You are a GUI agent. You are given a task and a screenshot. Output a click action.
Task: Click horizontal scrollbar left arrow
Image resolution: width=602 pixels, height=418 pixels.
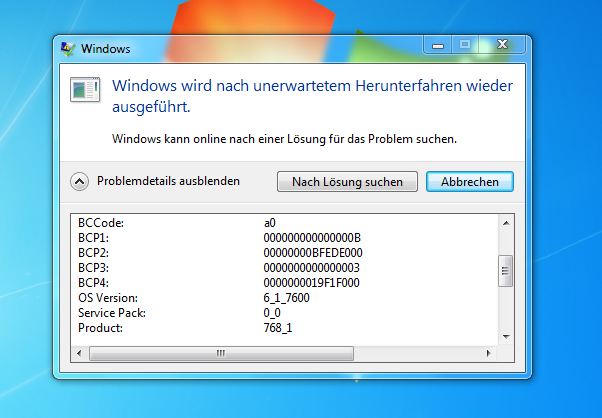(x=79, y=353)
